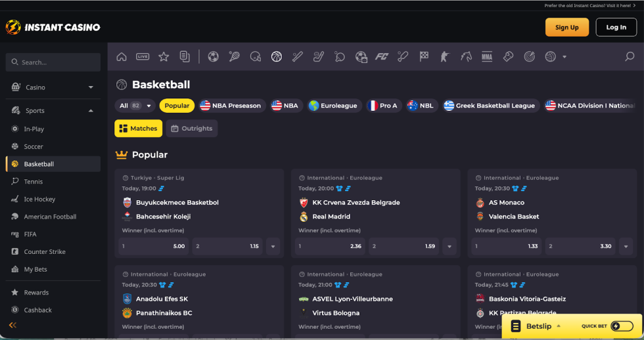Open the home icon in sports toolbar
The width and height of the screenshot is (644, 340).
pos(122,56)
